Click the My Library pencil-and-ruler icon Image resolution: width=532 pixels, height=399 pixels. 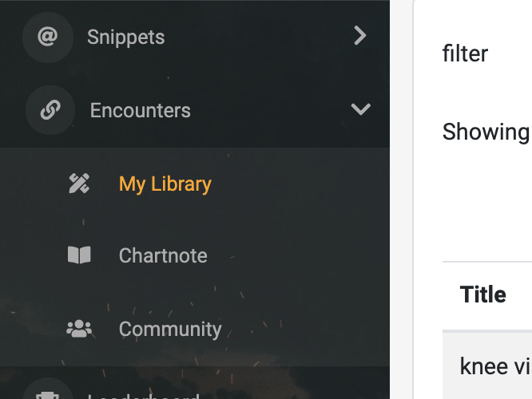[x=79, y=184]
